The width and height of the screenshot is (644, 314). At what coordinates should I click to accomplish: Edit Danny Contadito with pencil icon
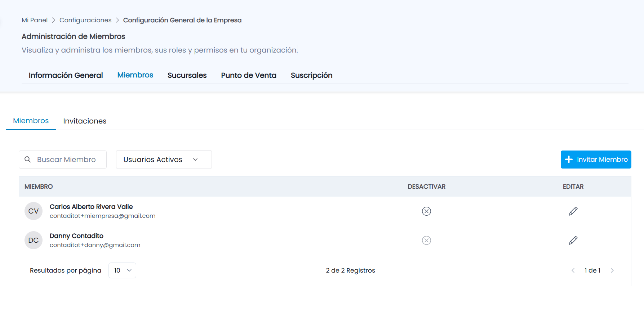click(x=573, y=240)
